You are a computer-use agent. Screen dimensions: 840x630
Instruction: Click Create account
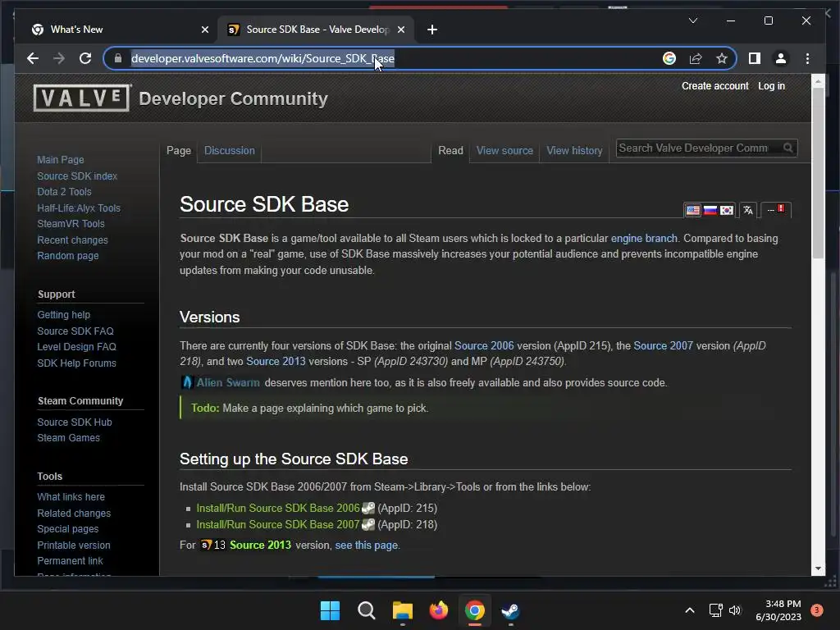[714, 85]
